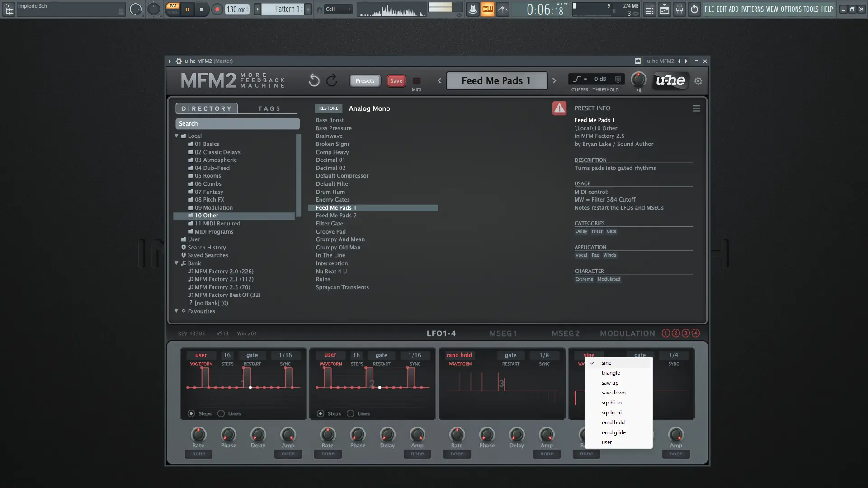
Task: Switch to the TAGS tab
Action: pos(269,108)
